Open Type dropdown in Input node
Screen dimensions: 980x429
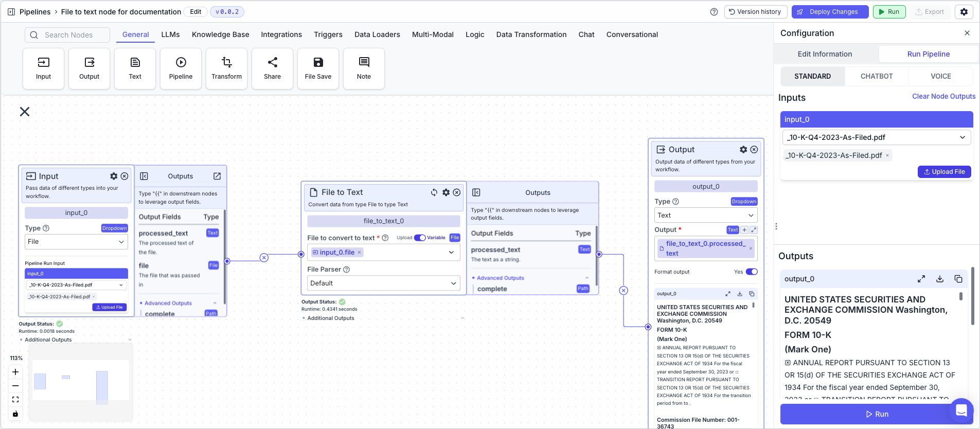76,242
